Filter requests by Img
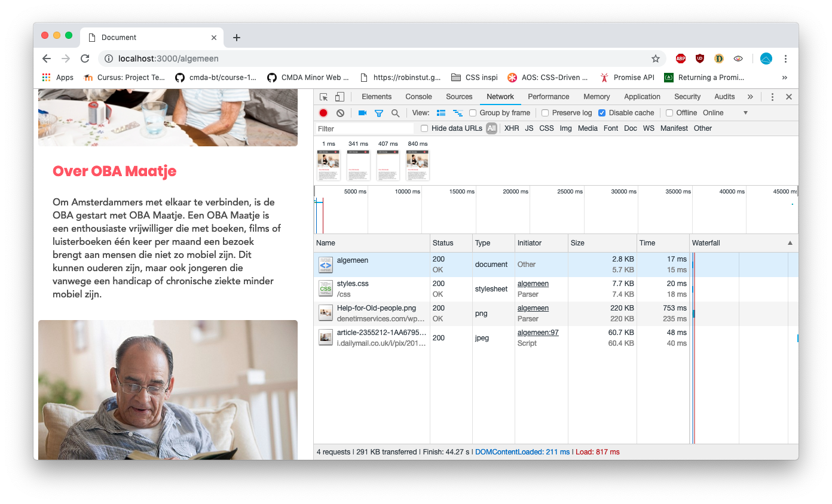832x504 pixels. pos(565,128)
